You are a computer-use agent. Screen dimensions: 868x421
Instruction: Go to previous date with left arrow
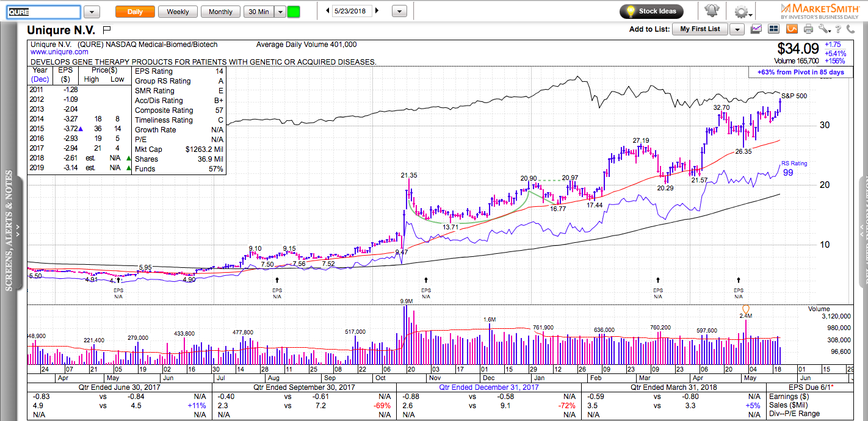tap(328, 11)
